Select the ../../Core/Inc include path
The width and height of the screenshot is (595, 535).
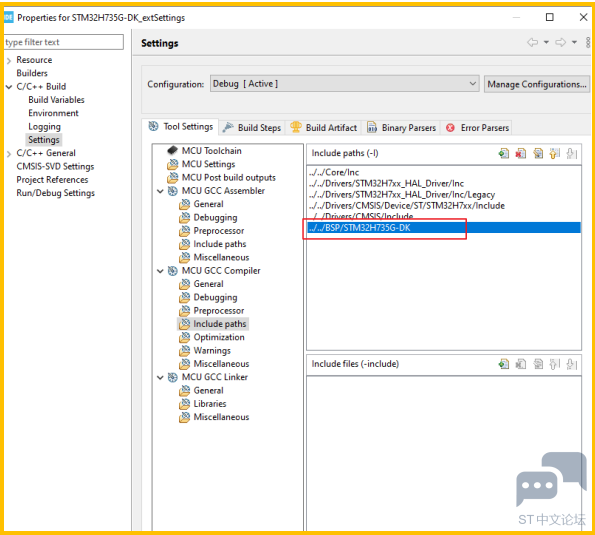tap(334, 172)
